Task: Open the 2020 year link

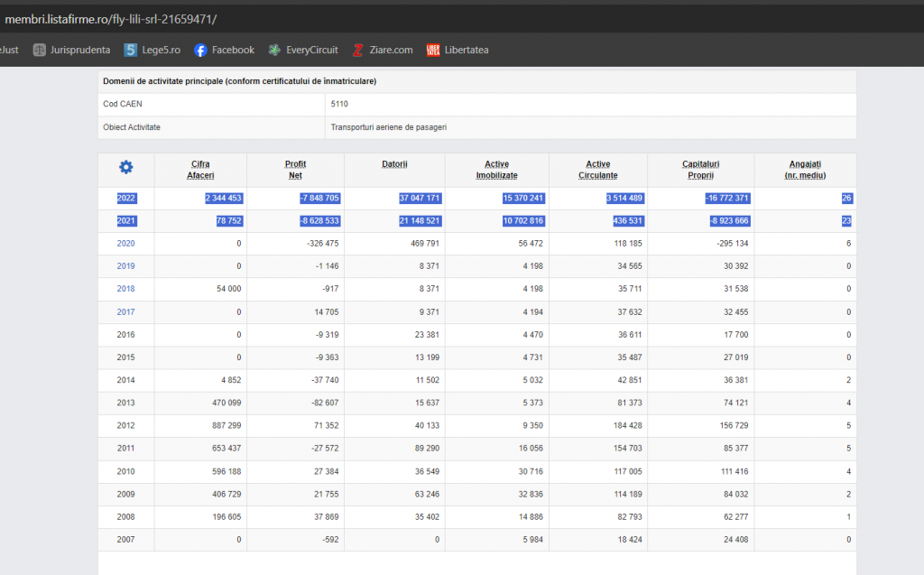Action: click(x=125, y=244)
